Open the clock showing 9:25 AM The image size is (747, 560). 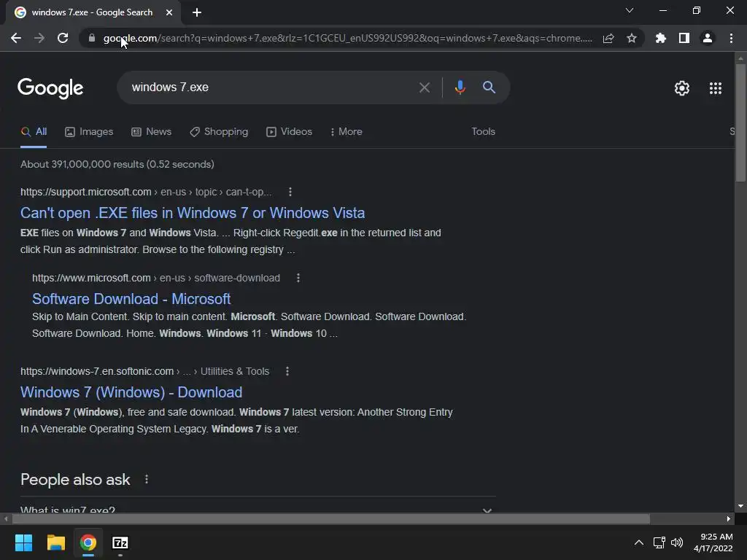713,542
